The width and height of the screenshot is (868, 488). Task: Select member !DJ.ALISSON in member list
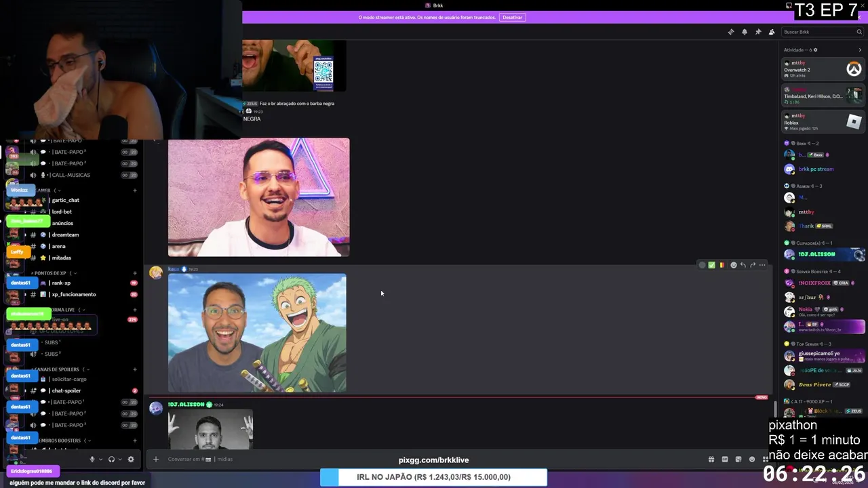823,254
